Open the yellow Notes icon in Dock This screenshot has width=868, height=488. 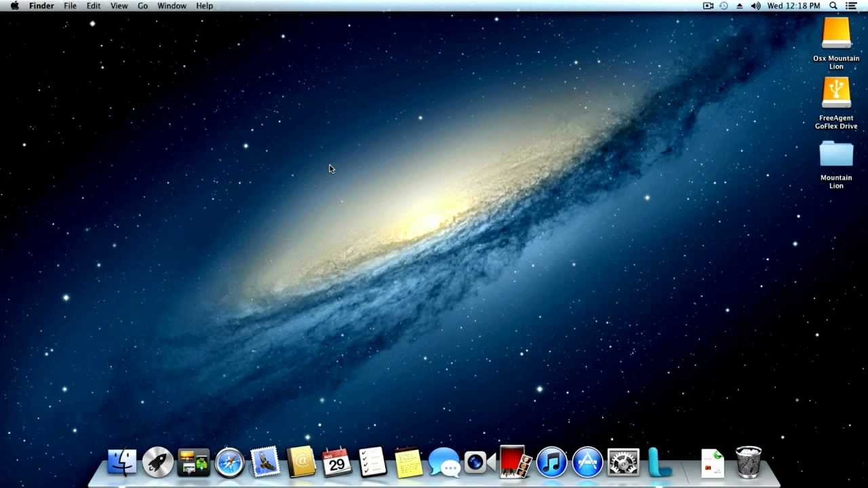[408, 463]
